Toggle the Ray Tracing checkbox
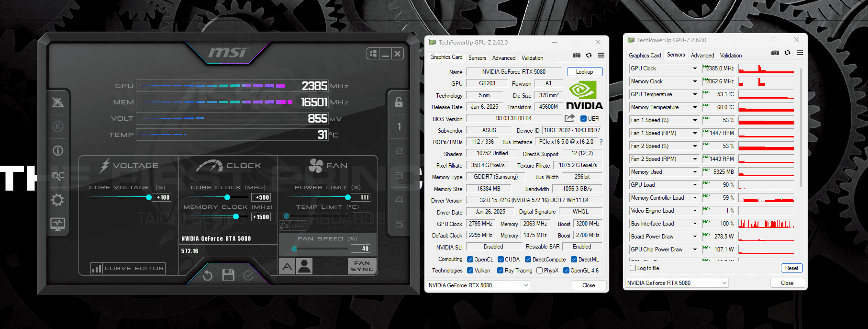Image resolution: width=868 pixels, height=329 pixels. pyautogui.click(x=500, y=271)
